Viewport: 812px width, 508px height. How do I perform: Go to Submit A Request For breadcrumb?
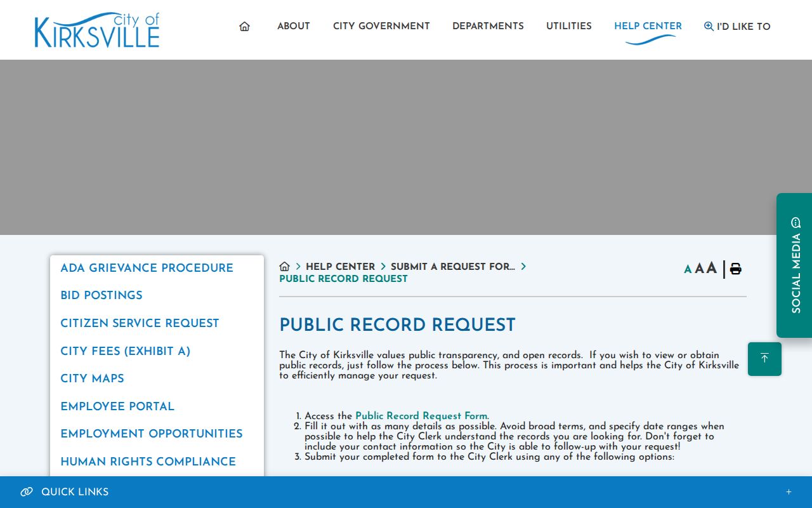pos(452,267)
